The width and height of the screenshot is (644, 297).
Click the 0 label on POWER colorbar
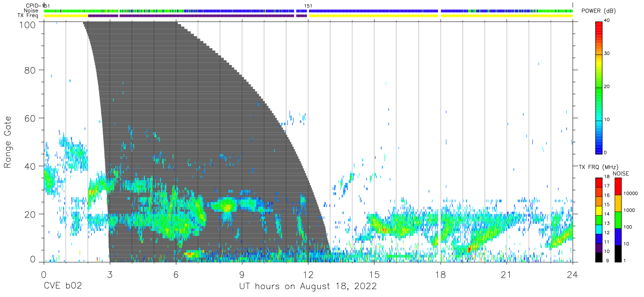606,152
